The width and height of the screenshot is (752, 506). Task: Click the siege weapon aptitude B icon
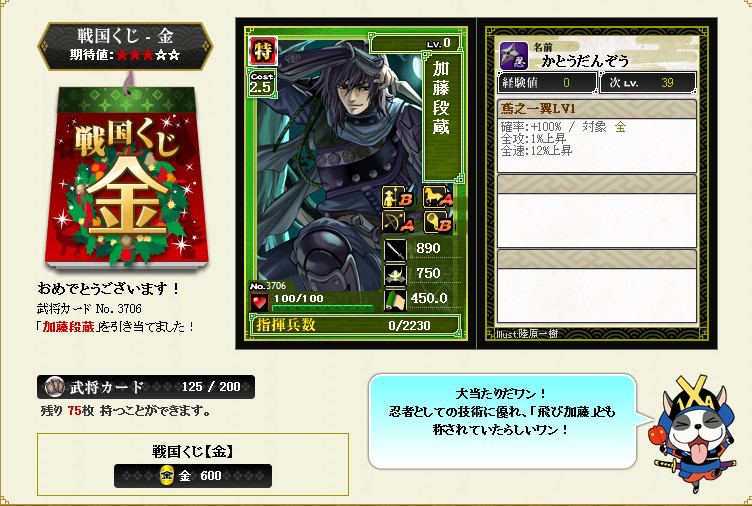coord(437,223)
